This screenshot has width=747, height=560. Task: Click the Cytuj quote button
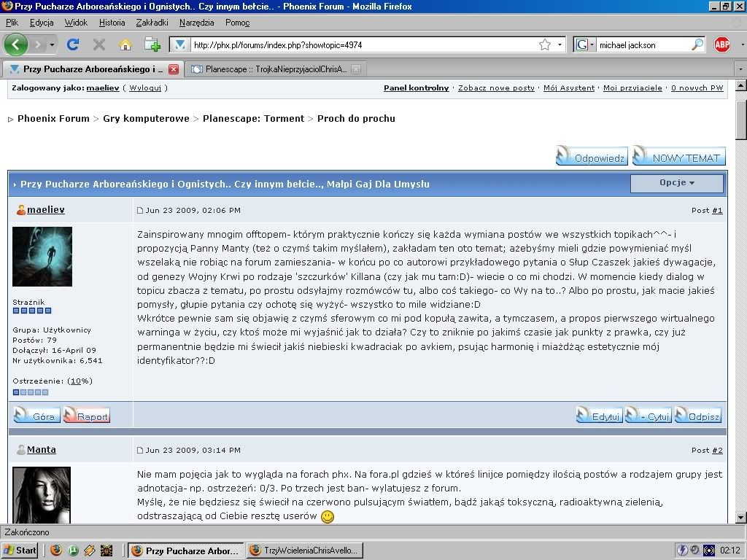pyautogui.click(x=649, y=416)
